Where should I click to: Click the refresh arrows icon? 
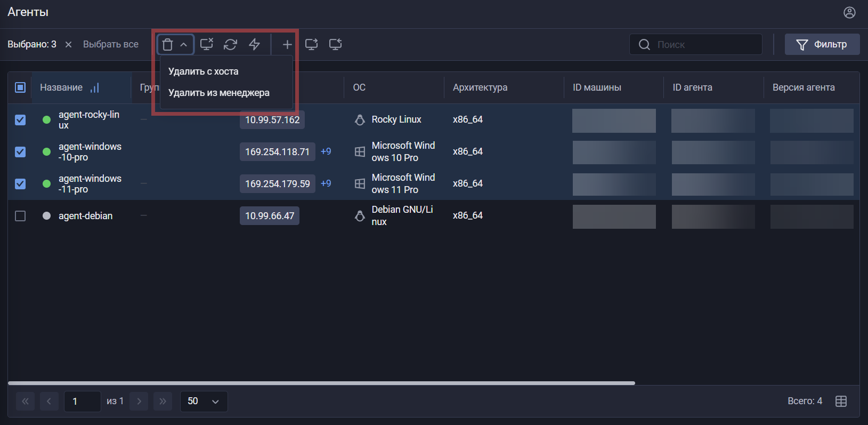pyautogui.click(x=230, y=44)
